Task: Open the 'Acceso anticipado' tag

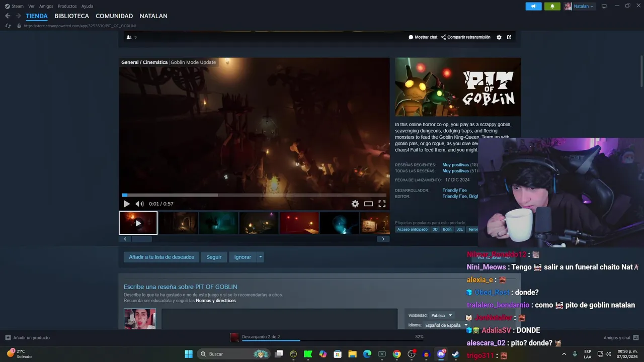Action: [412, 229]
